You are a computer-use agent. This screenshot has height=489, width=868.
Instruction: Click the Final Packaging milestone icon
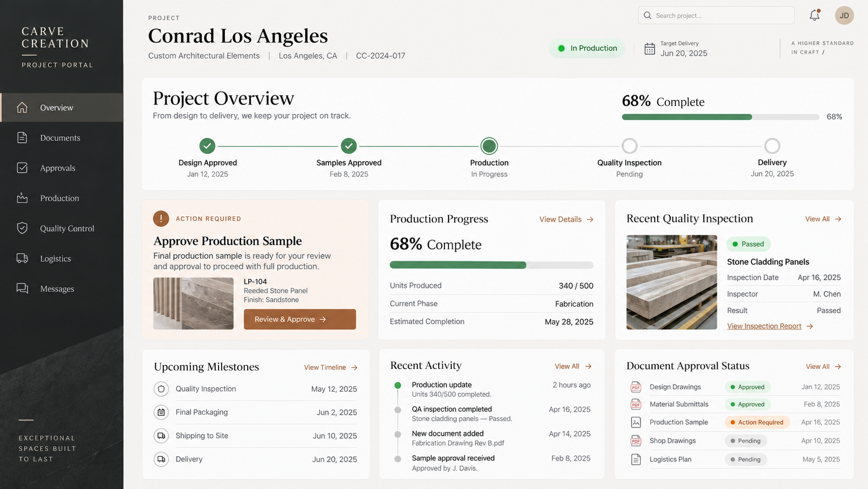point(161,412)
